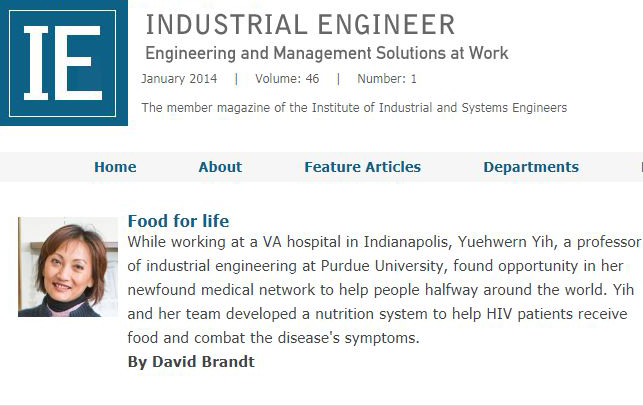The width and height of the screenshot is (643, 406).
Task: Click the INDUSTRIAL ENGINEER masthead title
Action: (x=300, y=25)
